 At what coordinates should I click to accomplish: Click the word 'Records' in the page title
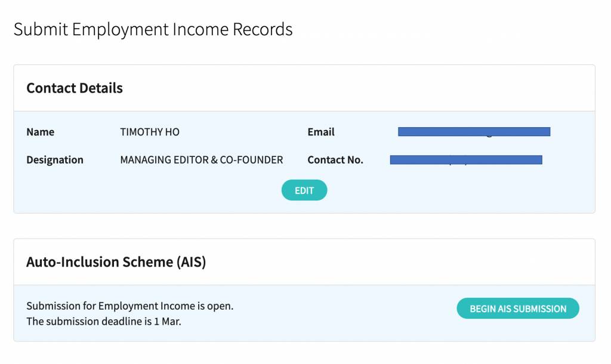[x=264, y=29]
